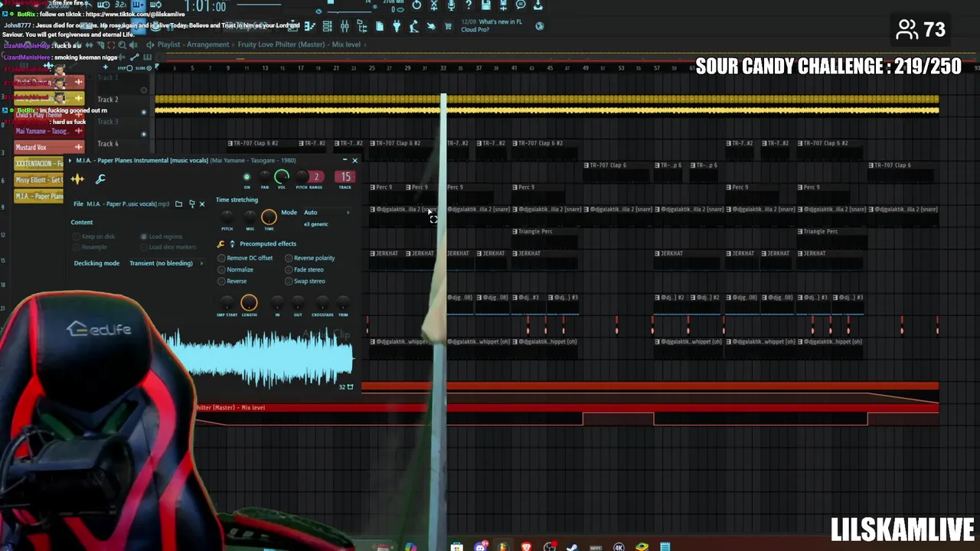Click the time stretching TIME knob
The image size is (980, 551).
click(x=269, y=217)
